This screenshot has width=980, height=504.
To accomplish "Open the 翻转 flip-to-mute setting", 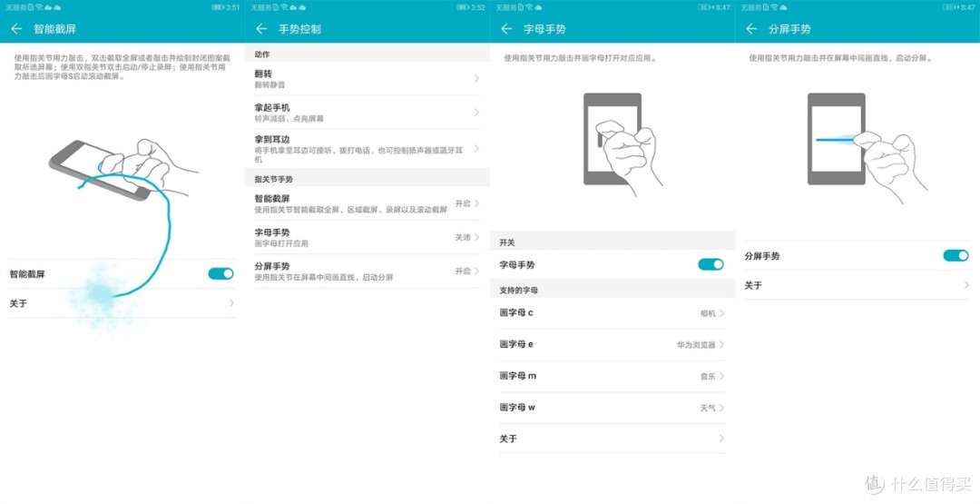I will pos(367,79).
